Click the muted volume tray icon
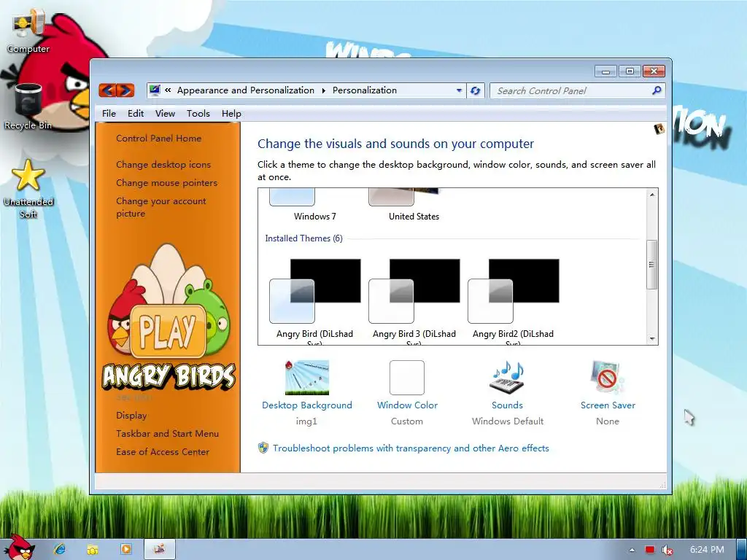 coord(667,550)
